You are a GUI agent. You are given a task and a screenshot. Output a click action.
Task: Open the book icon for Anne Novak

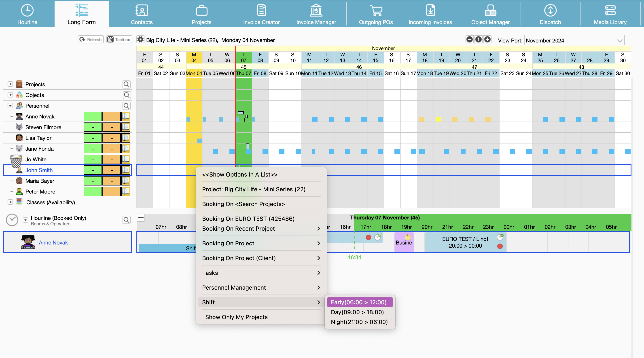(126, 116)
